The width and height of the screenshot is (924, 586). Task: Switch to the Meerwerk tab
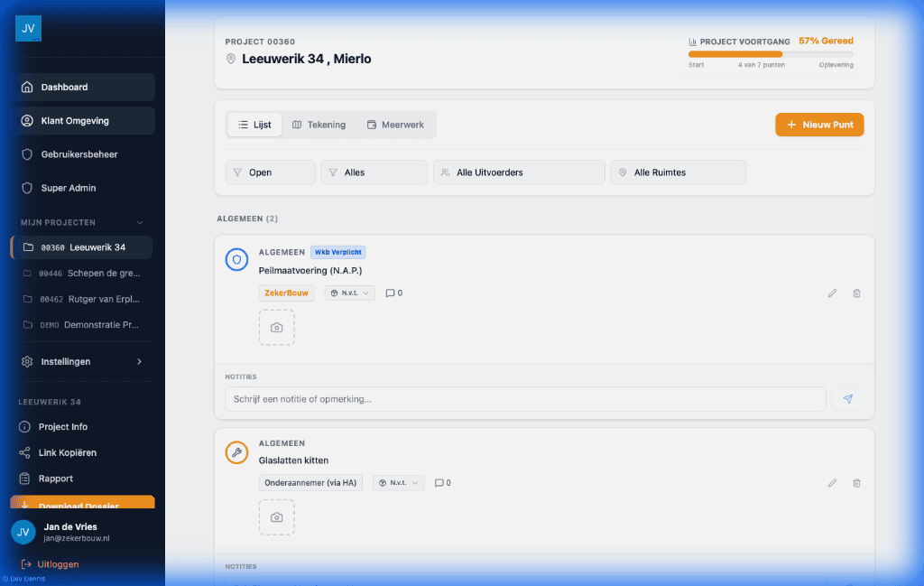[395, 125]
